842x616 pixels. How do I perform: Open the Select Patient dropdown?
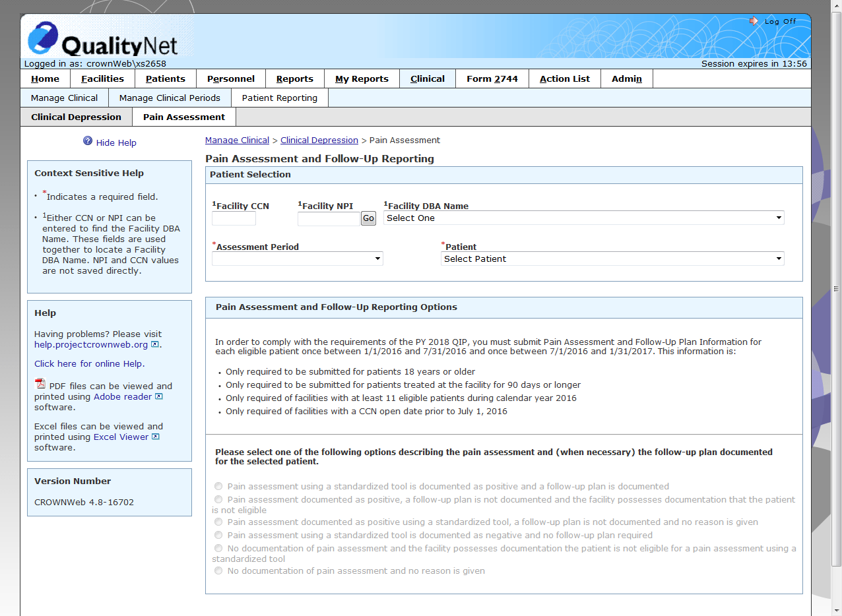point(612,259)
